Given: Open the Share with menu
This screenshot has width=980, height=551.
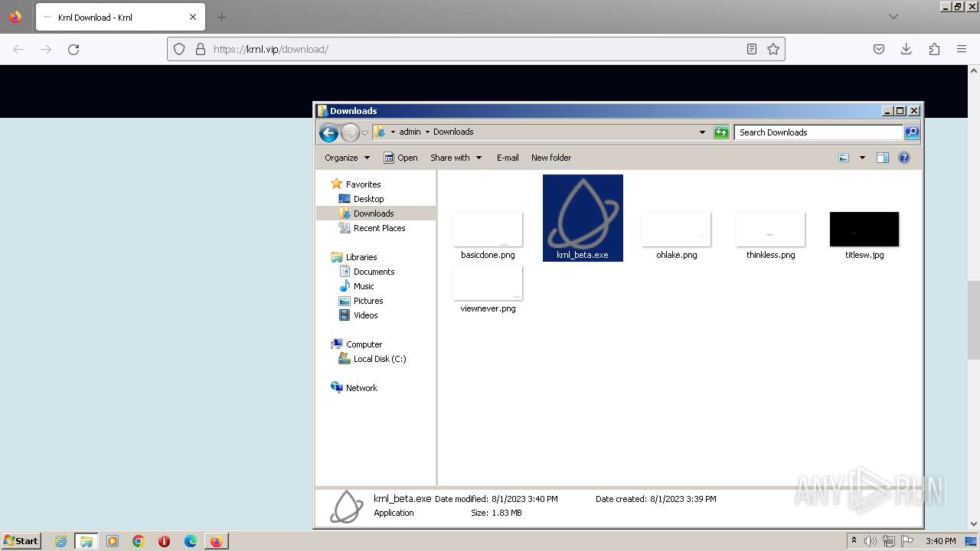Looking at the screenshot, I should (x=456, y=158).
